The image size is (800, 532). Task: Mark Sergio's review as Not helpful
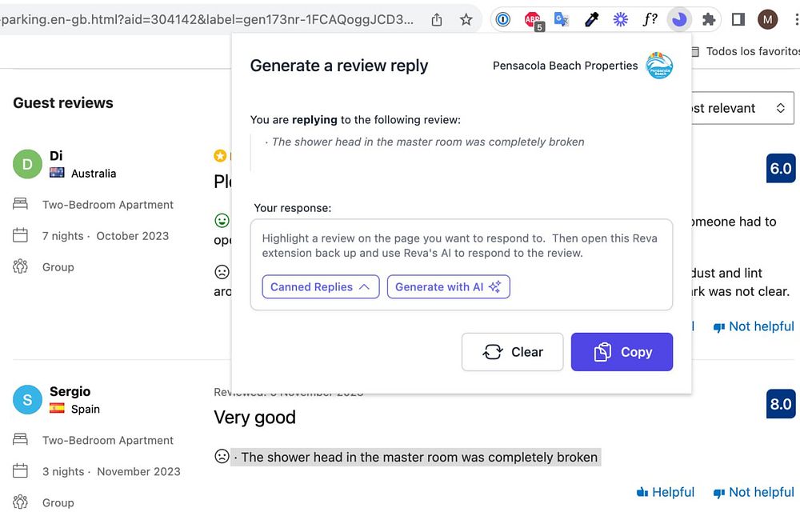(754, 492)
